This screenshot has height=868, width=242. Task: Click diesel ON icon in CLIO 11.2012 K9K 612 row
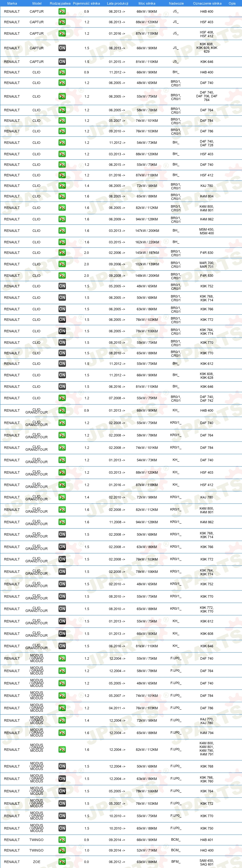point(62,364)
